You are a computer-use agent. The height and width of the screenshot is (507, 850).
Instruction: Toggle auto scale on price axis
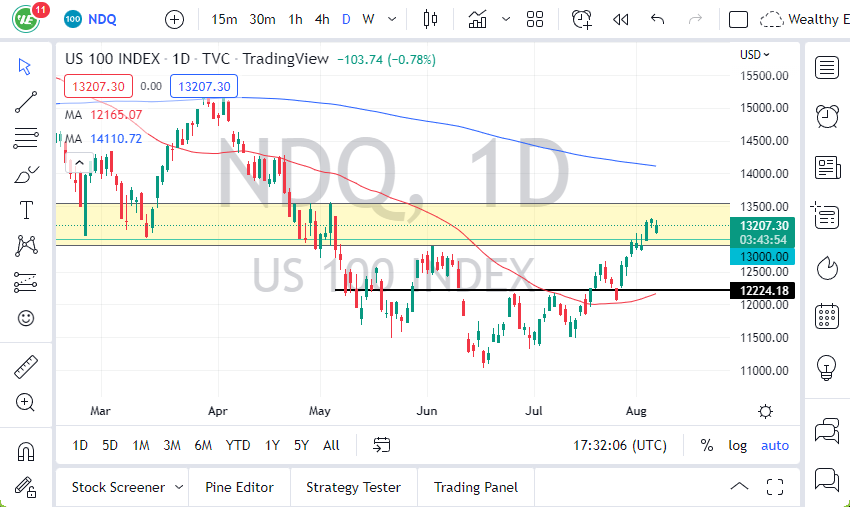775,445
